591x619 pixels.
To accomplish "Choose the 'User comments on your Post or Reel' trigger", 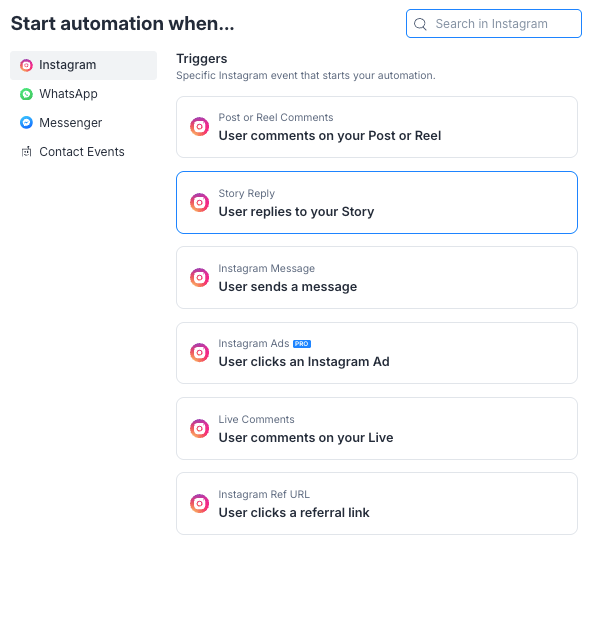I will pyautogui.click(x=377, y=127).
